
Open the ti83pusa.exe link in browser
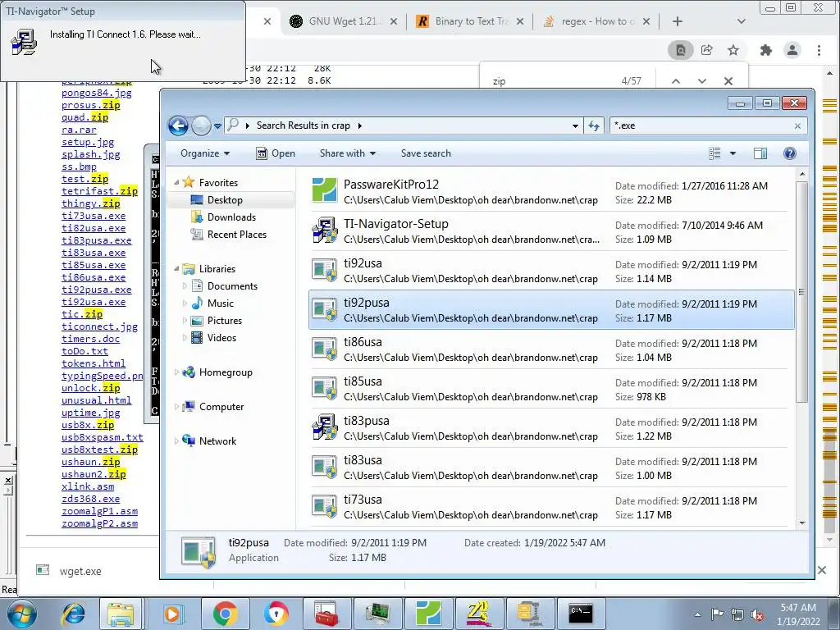coord(97,240)
